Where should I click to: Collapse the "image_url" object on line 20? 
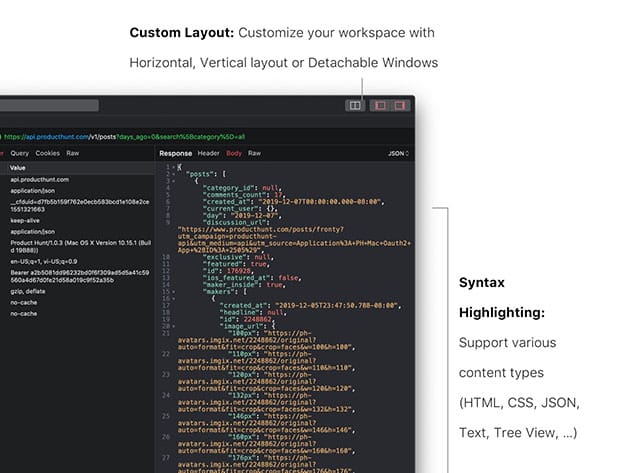click(x=173, y=326)
